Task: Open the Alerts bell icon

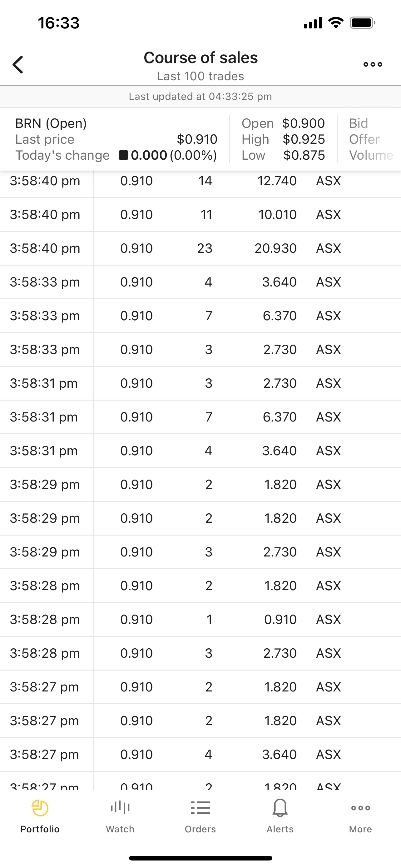Action: click(x=280, y=808)
